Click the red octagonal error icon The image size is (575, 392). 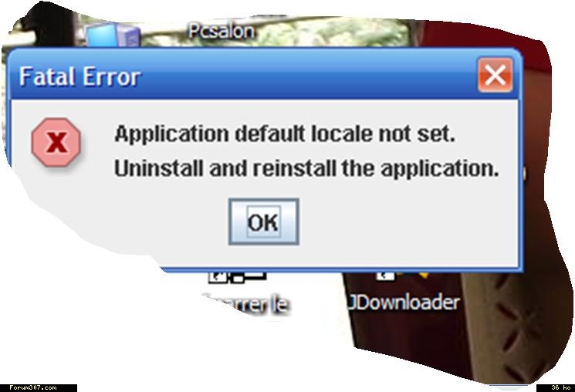pos(56,142)
